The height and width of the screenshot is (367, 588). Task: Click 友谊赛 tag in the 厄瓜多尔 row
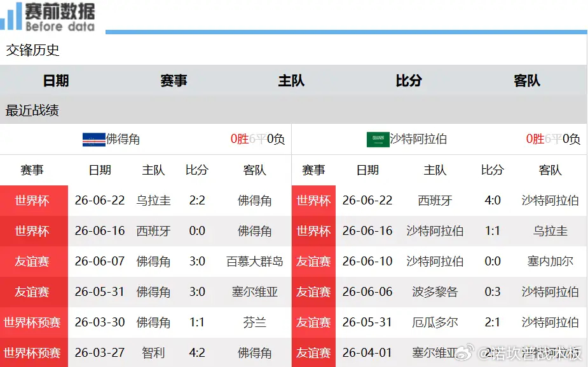coord(313,323)
